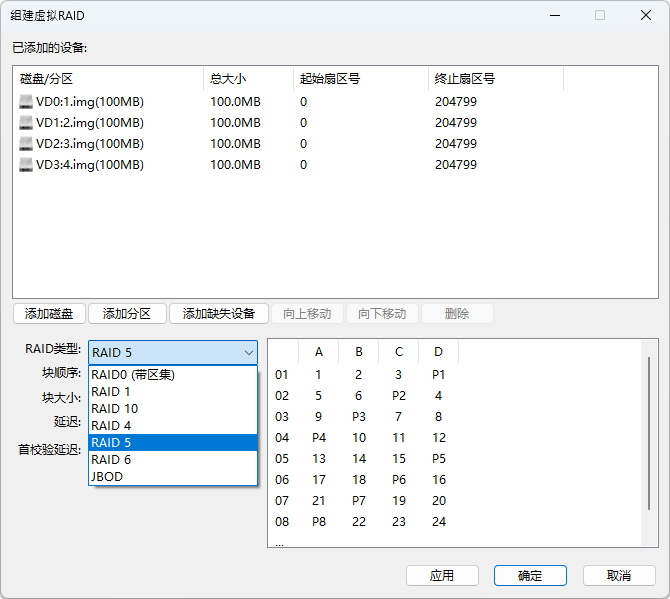This screenshot has height=599, width=670.
Task: Click parity cell P5 in row 05
Action: click(x=439, y=458)
